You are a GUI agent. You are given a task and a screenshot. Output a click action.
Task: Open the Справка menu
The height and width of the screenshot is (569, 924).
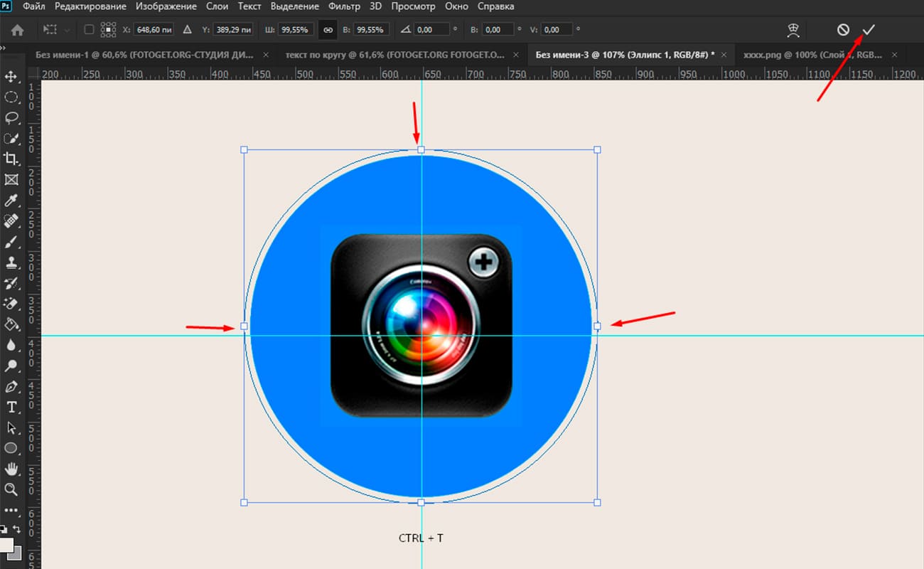495,6
